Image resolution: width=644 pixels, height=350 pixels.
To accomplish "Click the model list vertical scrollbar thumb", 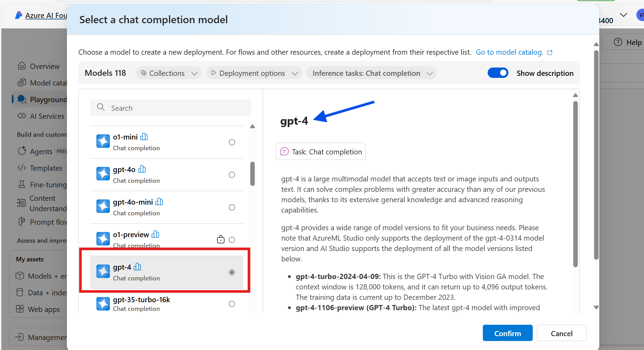I will click(252, 174).
